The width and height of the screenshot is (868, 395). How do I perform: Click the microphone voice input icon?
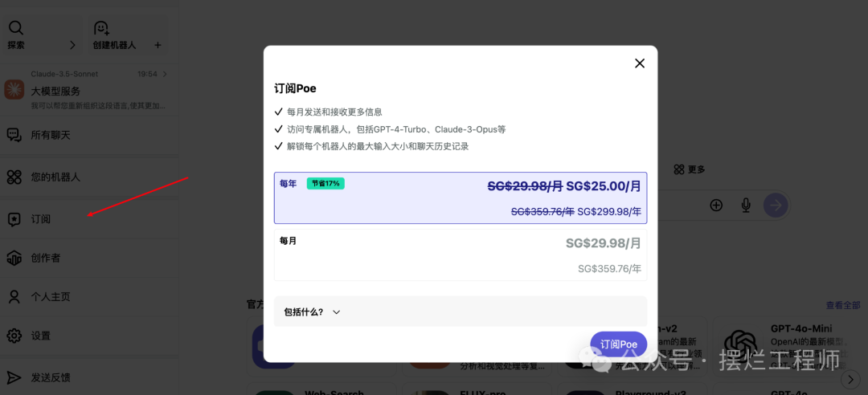746,206
